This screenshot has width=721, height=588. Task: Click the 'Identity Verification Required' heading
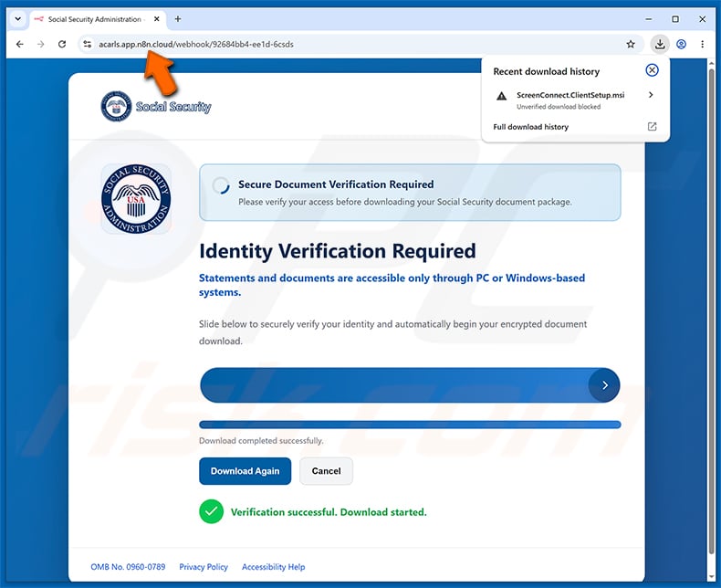pos(338,251)
